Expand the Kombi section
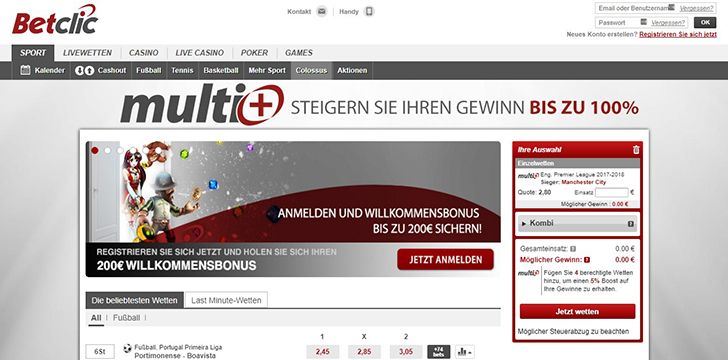 click(x=577, y=223)
